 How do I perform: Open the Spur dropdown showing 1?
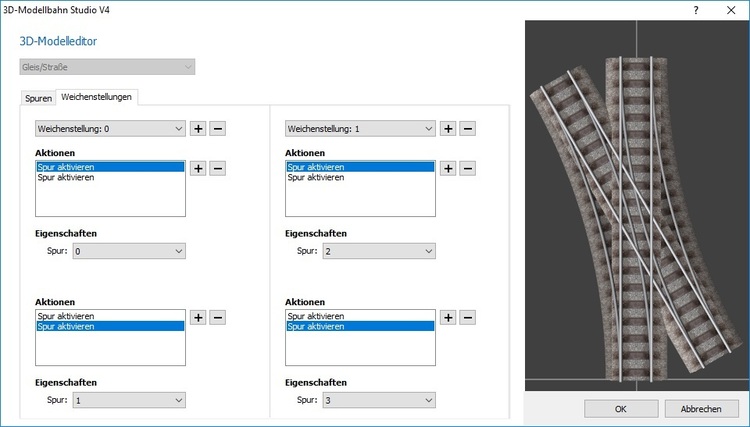point(129,400)
